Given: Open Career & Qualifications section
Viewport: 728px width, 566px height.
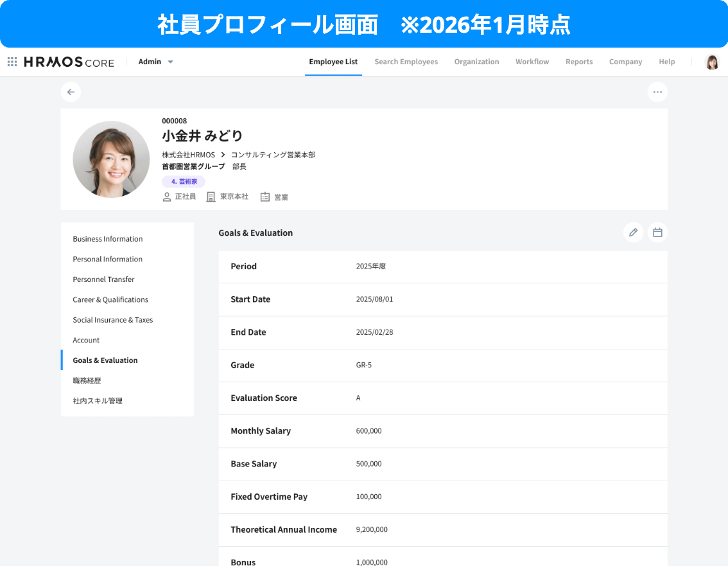Looking at the screenshot, I should (110, 299).
